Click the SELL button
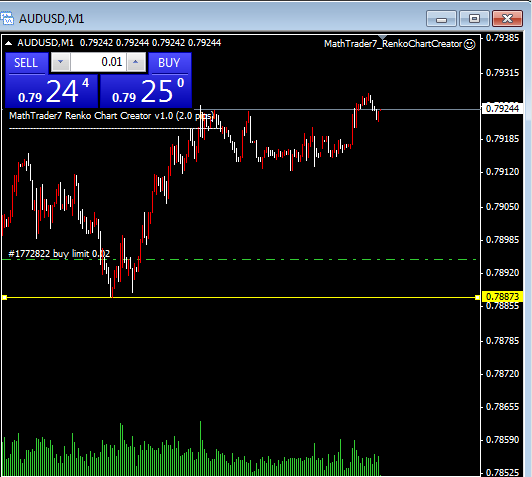 click(26, 63)
